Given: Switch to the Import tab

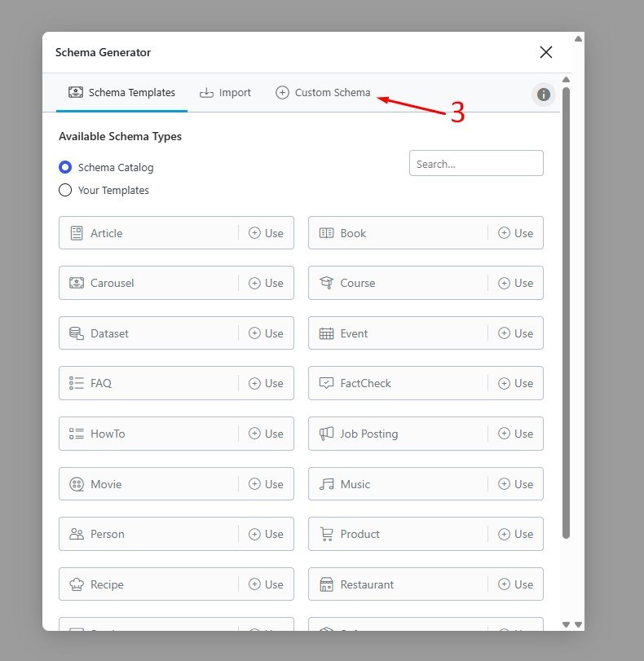Looking at the screenshot, I should [226, 93].
